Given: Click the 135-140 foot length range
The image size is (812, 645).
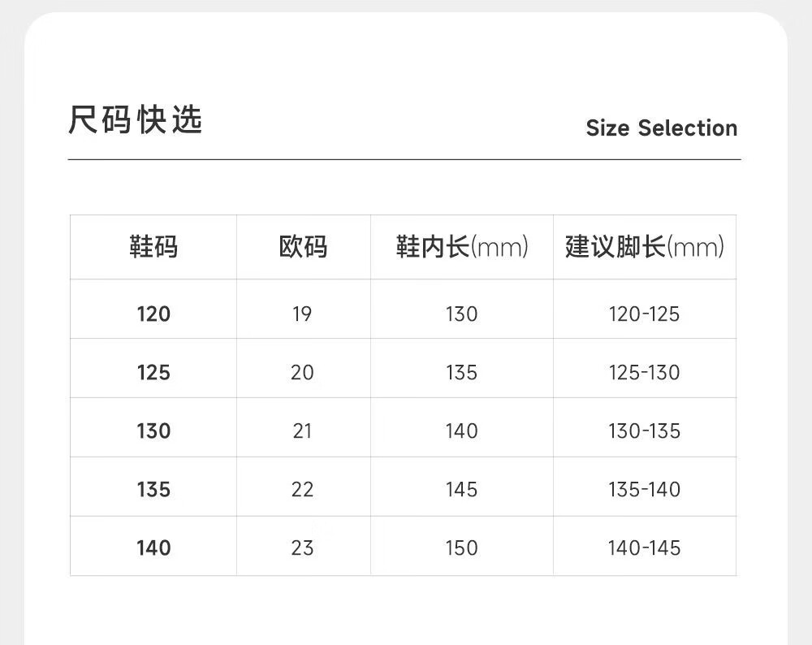Looking at the screenshot, I should click(644, 490).
